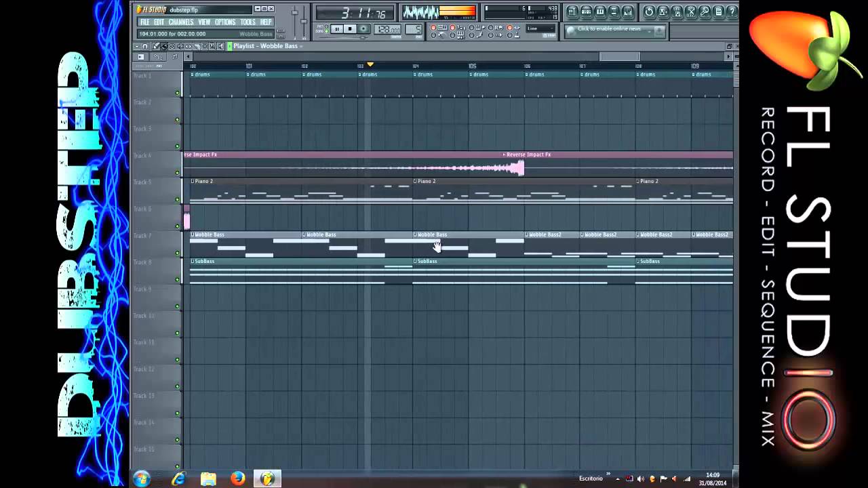Viewport: 868px width, 488px height.
Task: Click the scissors icon in shortcut toolbar
Action: click(691, 12)
